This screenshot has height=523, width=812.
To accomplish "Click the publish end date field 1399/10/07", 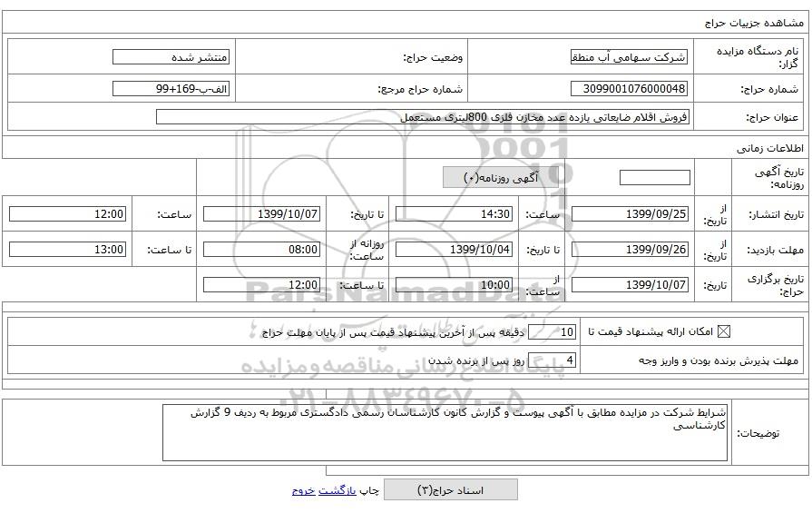I will click(x=261, y=213).
